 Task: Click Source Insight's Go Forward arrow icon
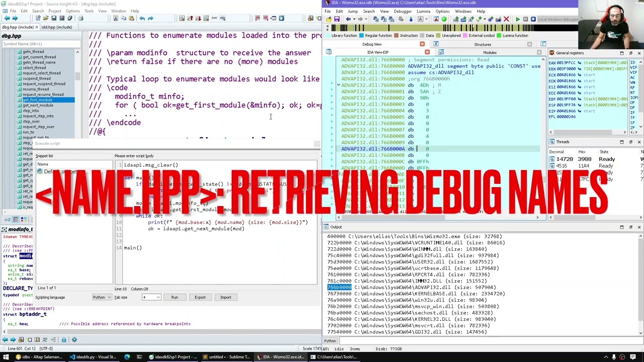(x=15, y=18)
